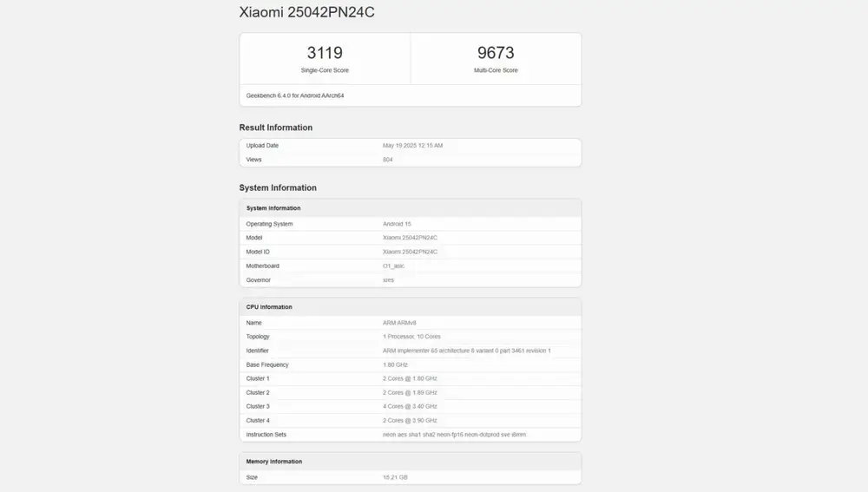Click the CPU Name label
The width and height of the screenshot is (868, 492).
[x=253, y=323]
